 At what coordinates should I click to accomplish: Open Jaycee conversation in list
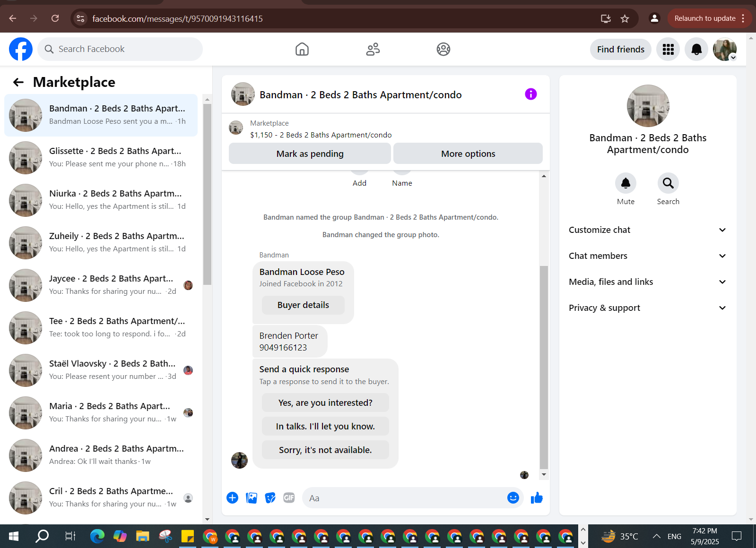click(101, 285)
